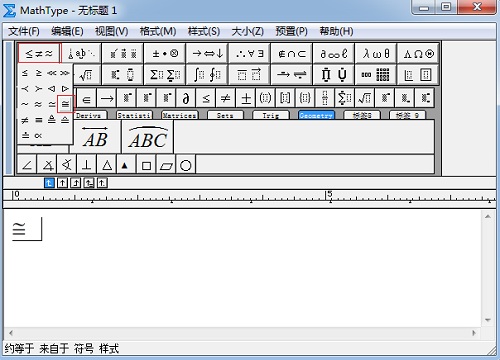
Task: Open the operator symbols ±•⊗ palette
Action: [165, 53]
